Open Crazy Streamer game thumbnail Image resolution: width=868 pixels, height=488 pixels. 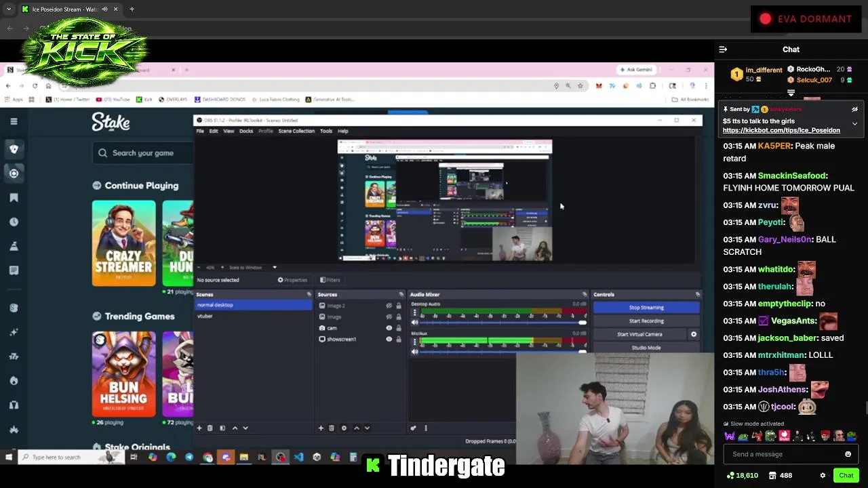(x=123, y=243)
